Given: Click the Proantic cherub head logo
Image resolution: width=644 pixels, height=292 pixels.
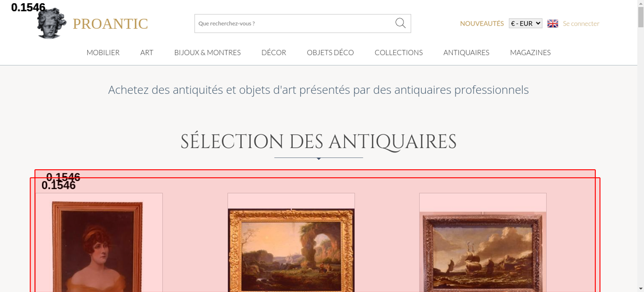Looking at the screenshot, I should (x=52, y=23).
